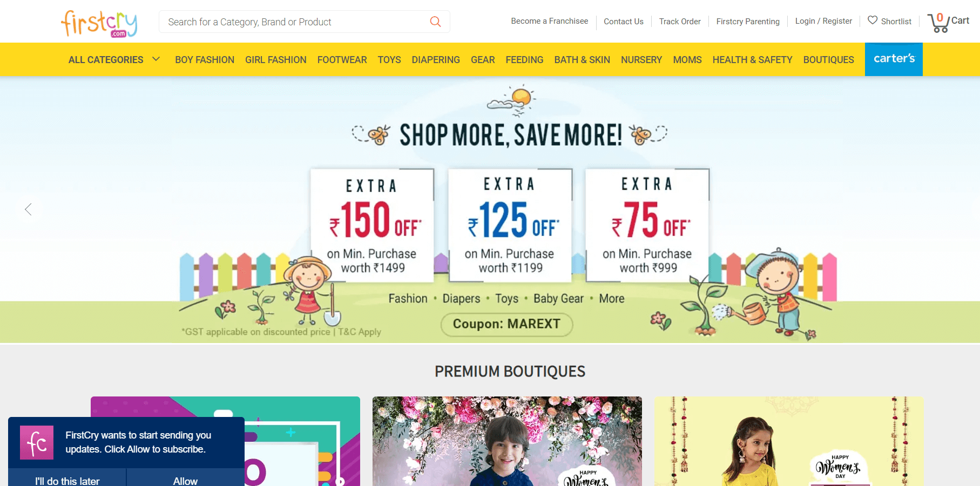Show previous banner with left arrow
This screenshot has width=980, height=486.
tap(28, 209)
